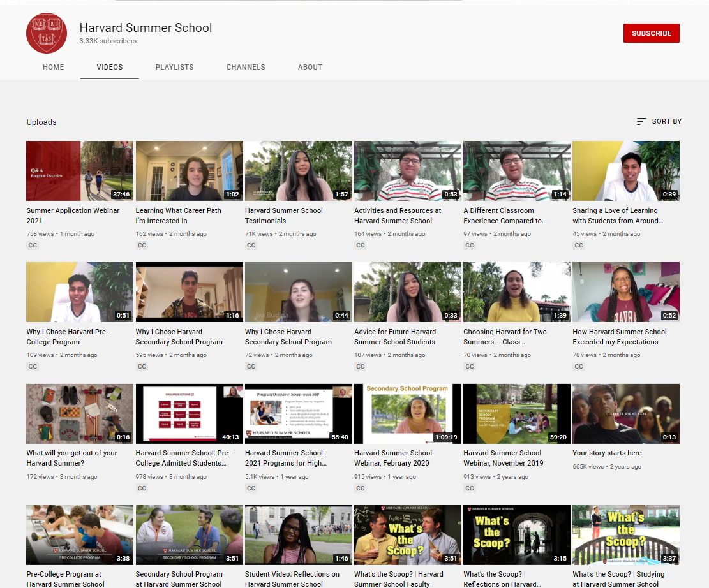Play the Advice for Future Students thumbnail
The width and height of the screenshot is (709, 588).
408,292
